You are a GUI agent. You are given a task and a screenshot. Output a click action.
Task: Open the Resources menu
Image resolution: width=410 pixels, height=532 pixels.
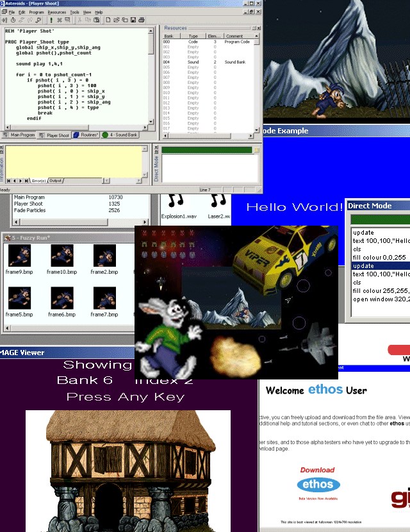coord(56,12)
